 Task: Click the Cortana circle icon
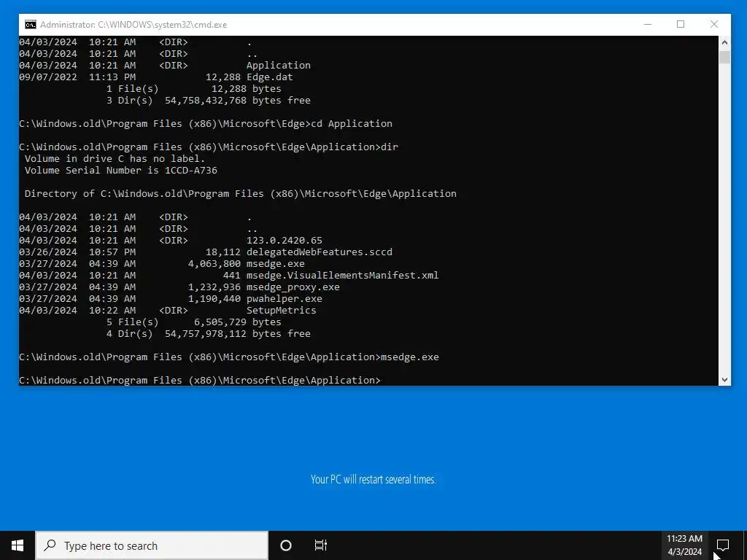[286, 545]
